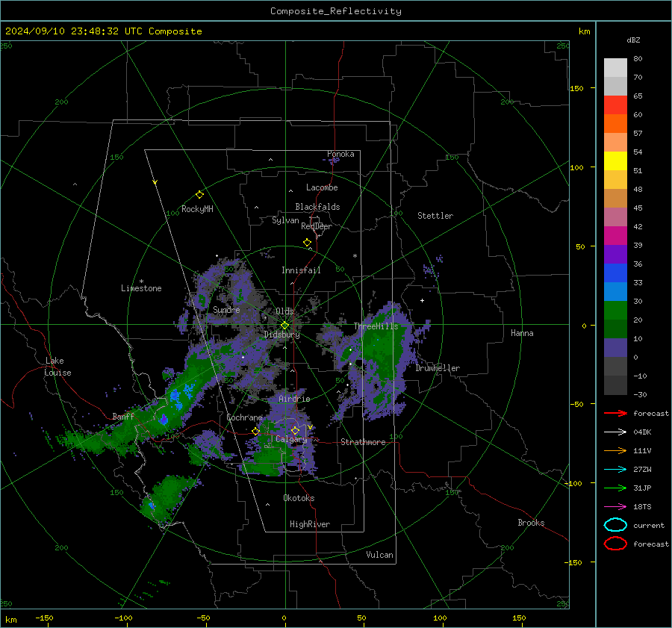Viewport: 672px width, 628px height.
Task: Click the Banff label
Action: [x=123, y=417]
